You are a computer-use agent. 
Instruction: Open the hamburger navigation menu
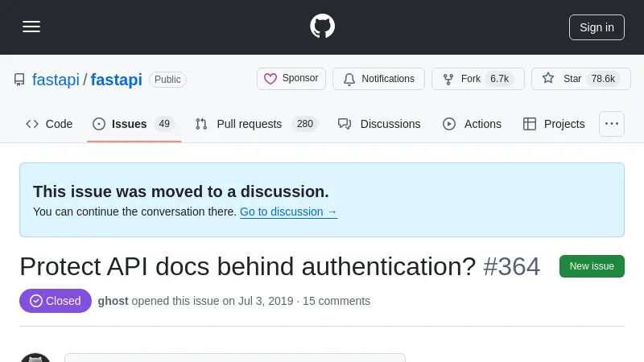point(31,27)
